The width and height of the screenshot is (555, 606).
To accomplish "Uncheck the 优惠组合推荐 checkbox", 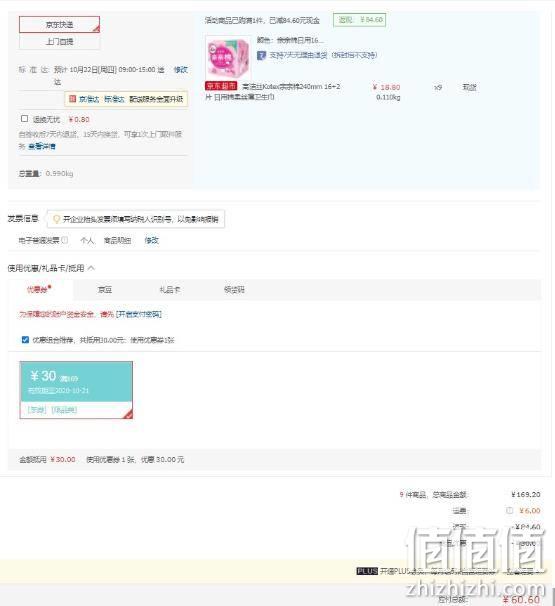I will click(26, 340).
